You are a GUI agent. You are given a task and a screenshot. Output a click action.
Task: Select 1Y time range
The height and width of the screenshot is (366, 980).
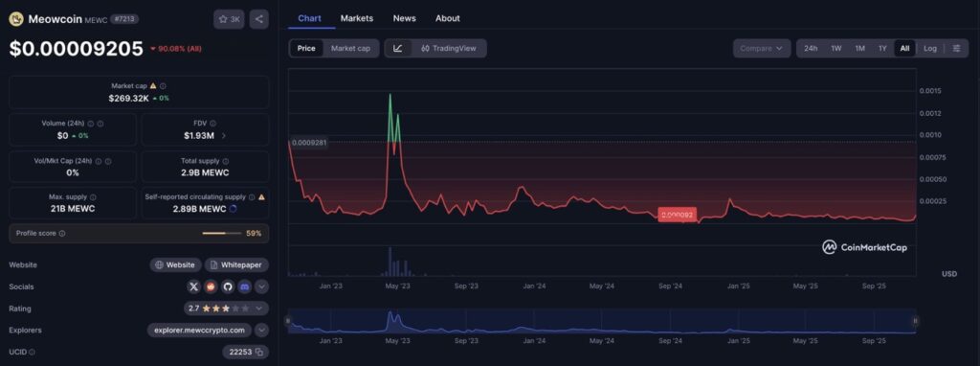(x=882, y=48)
